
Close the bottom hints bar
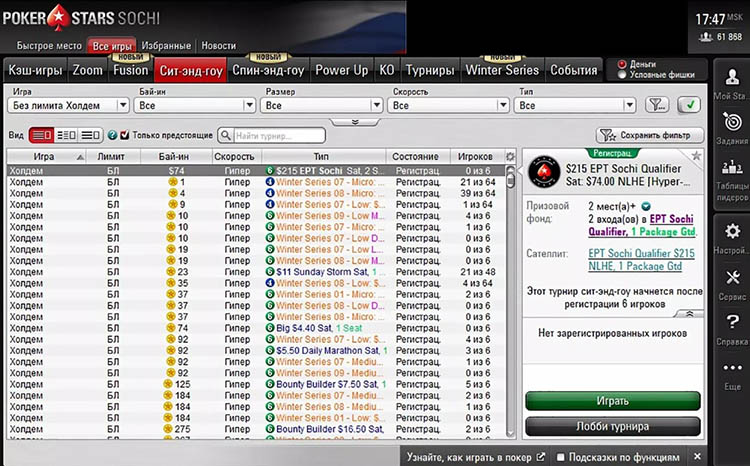tap(697, 456)
